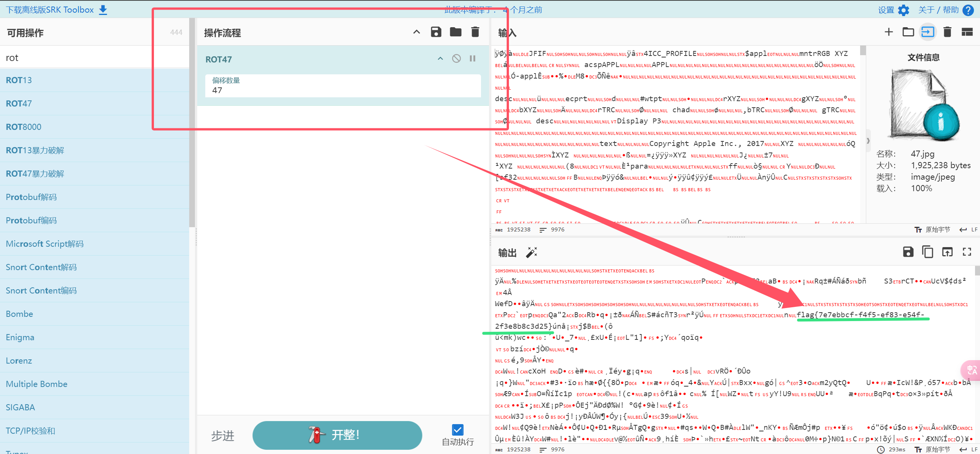
Task: Click the magic wand icon
Action: [532, 252]
